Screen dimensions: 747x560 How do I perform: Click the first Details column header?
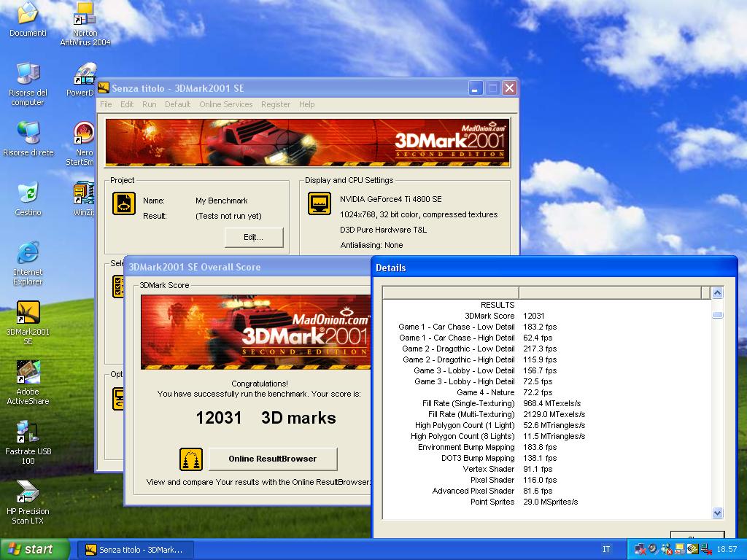[451, 292]
